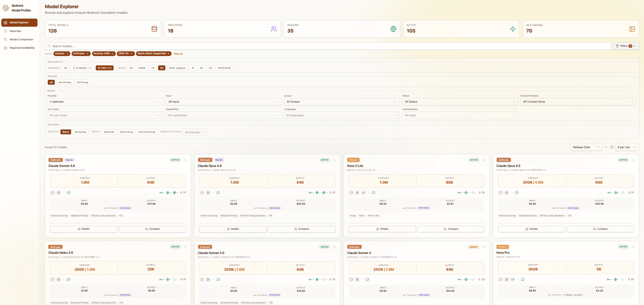
Task: Toggle sort direction arrow icon
Action: coord(606,147)
